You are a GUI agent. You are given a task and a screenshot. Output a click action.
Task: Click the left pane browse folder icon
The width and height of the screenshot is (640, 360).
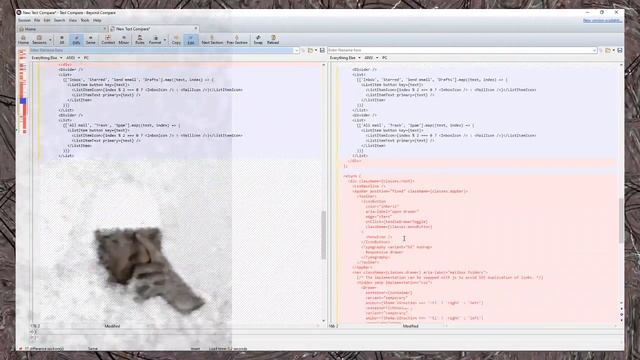[310, 50]
